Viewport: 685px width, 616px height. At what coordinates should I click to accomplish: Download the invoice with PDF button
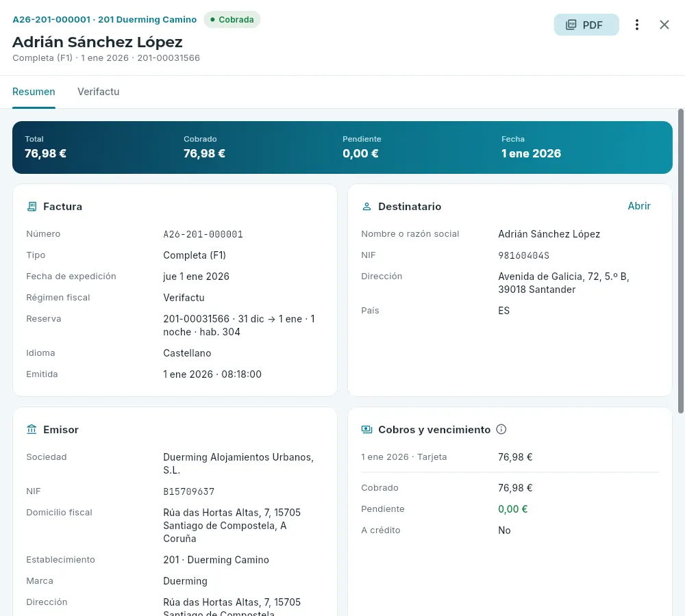click(586, 25)
